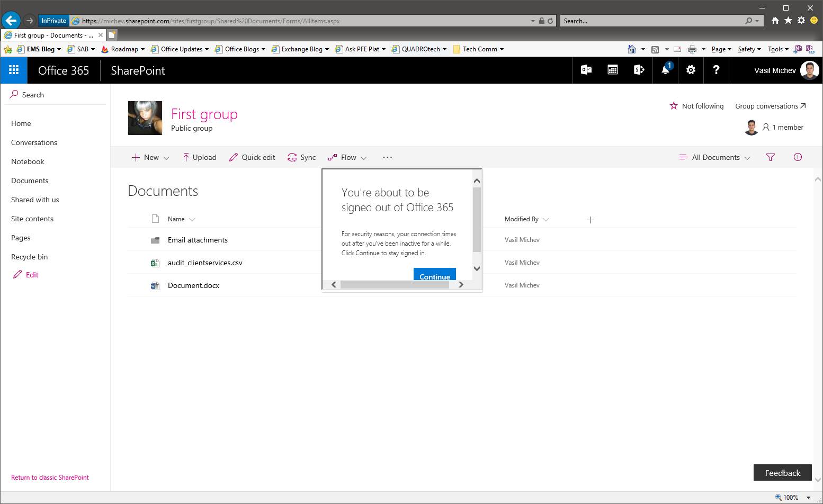Open the filter funnel icon
The width and height of the screenshot is (823, 504).
[771, 157]
